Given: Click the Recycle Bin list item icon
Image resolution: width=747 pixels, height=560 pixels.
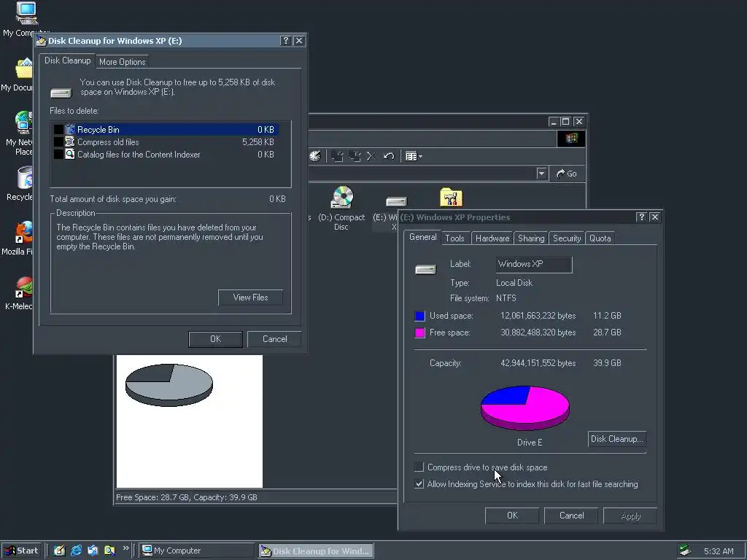Looking at the screenshot, I should pos(71,130).
